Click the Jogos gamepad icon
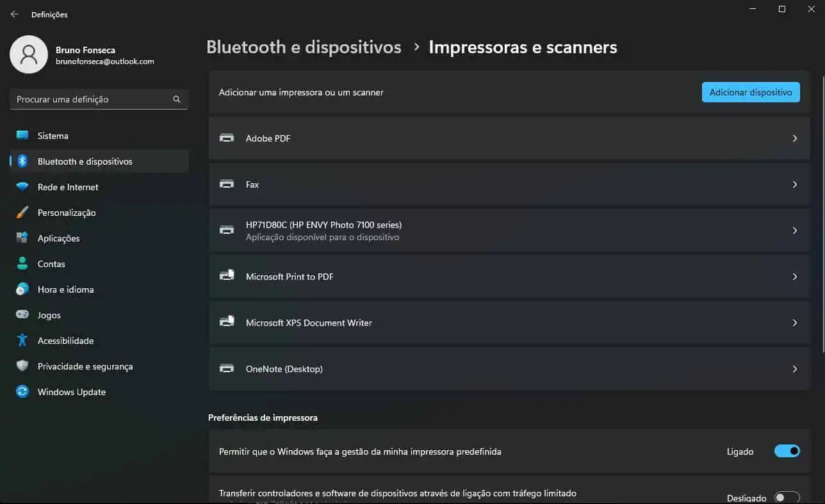Viewport: 825px width, 504px height. 22,315
